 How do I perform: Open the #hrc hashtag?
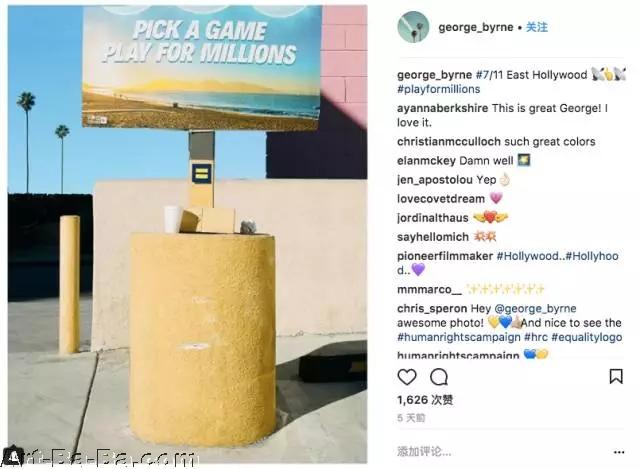pos(536,337)
